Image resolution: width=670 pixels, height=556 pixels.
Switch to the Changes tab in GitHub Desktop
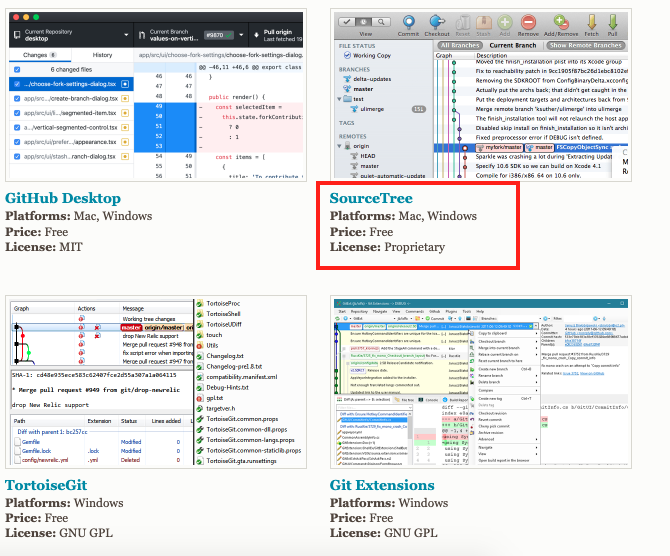[x=40, y=55]
